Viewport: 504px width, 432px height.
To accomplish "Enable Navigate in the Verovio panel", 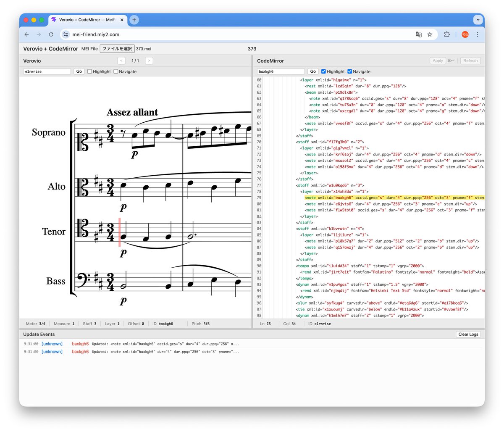I will click(116, 71).
